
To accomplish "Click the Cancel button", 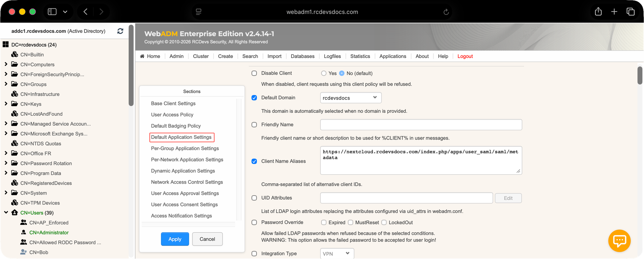I will [x=207, y=239].
